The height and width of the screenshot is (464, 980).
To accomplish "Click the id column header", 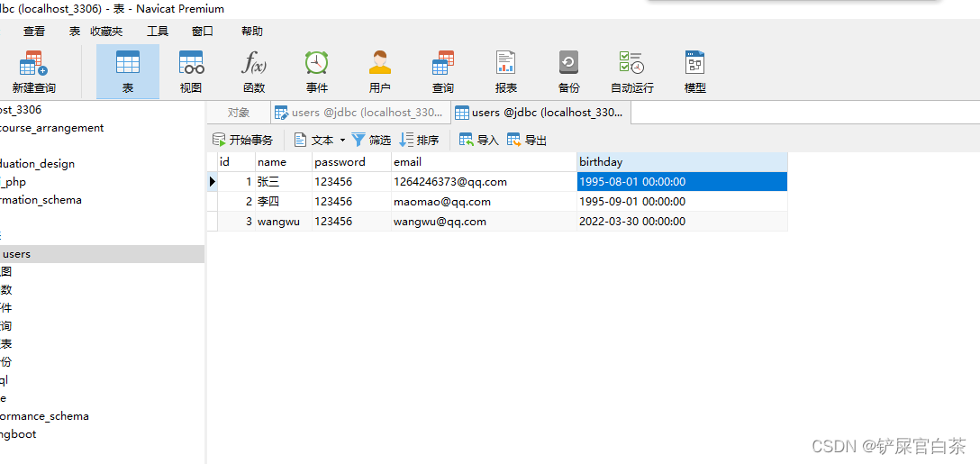I will [x=236, y=162].
